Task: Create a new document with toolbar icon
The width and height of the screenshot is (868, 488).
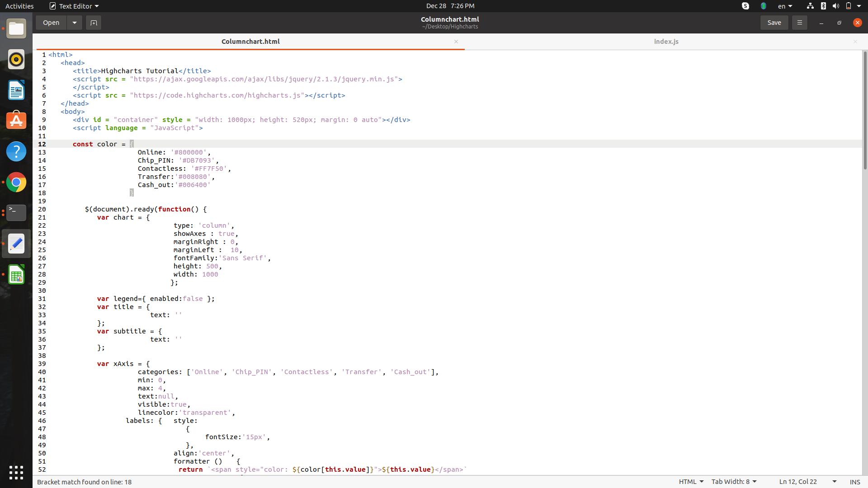Action: 94,23
